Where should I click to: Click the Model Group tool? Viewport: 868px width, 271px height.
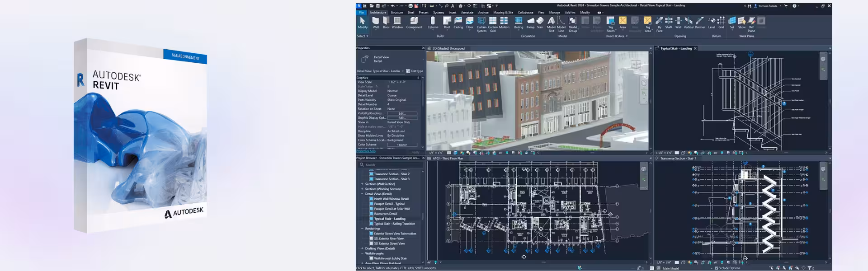pyautogui.click(x=573, y=24)
